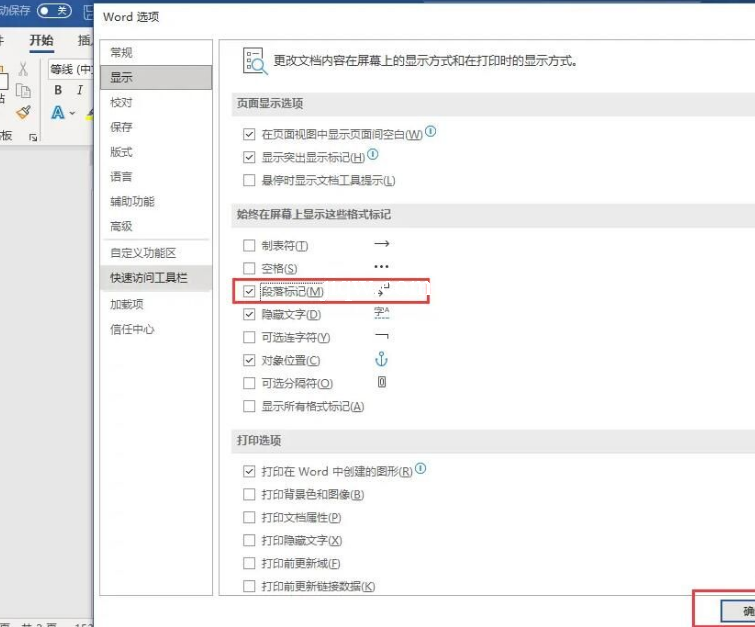Uncheck 打印在 Word 中创建的图形
This screenshot has height=627, width=755.
(x=249, y=471)
